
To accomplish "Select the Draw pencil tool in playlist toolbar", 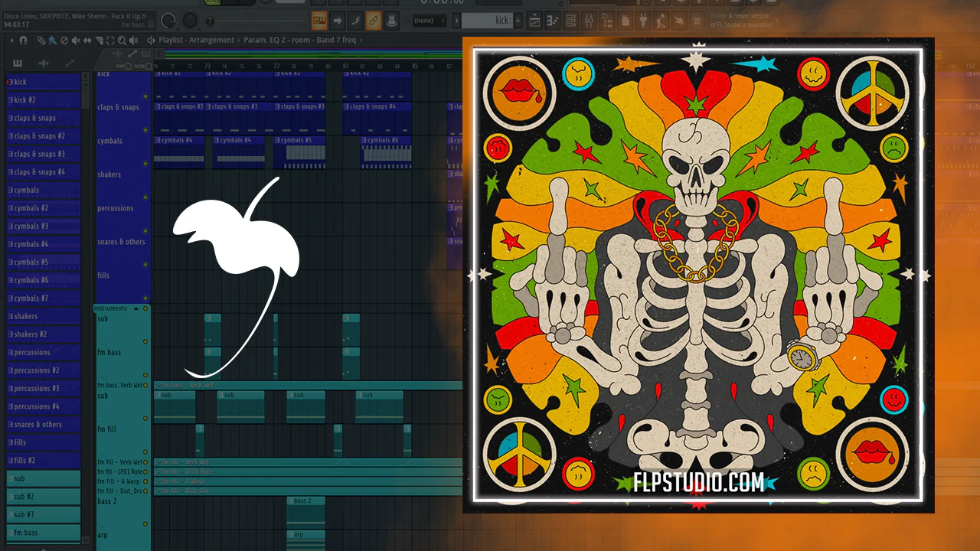I will [41, 40].
